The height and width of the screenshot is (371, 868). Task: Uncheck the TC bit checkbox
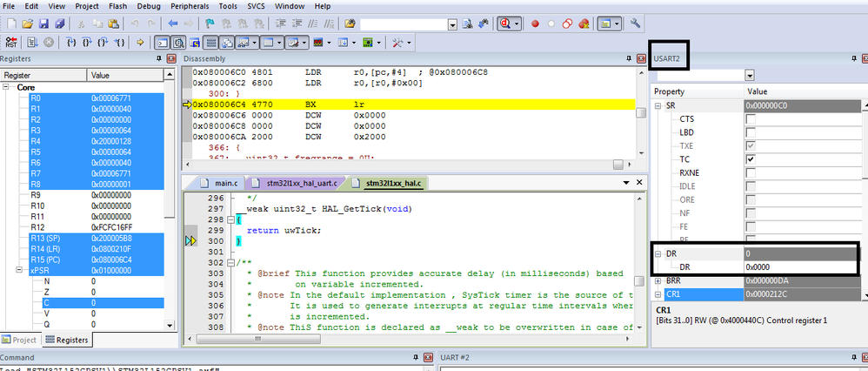tap(751, 159)
